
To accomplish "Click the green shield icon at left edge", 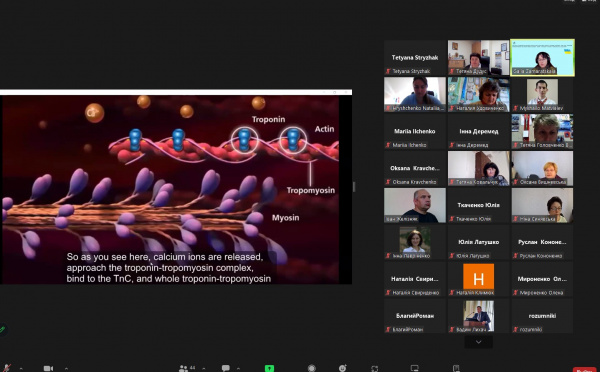I will tap(2, 329).
